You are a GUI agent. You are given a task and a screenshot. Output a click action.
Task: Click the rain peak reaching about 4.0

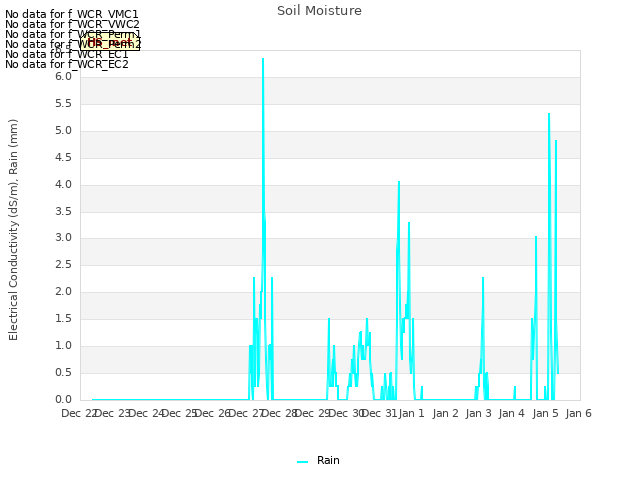(x=399, y=182)
